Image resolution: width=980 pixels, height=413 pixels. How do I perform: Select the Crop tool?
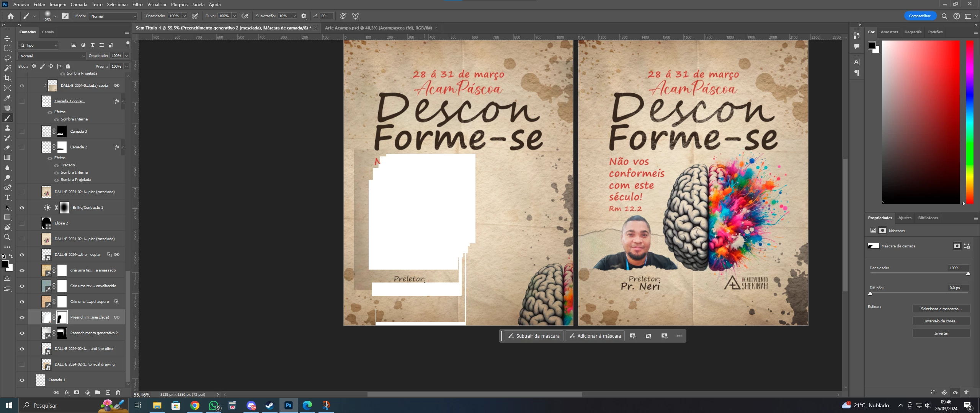pyautogui.click(x=7, y=78)
